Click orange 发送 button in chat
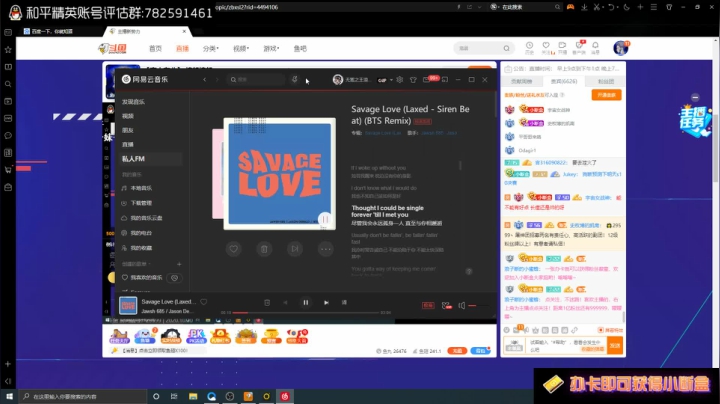 [615, 346]
